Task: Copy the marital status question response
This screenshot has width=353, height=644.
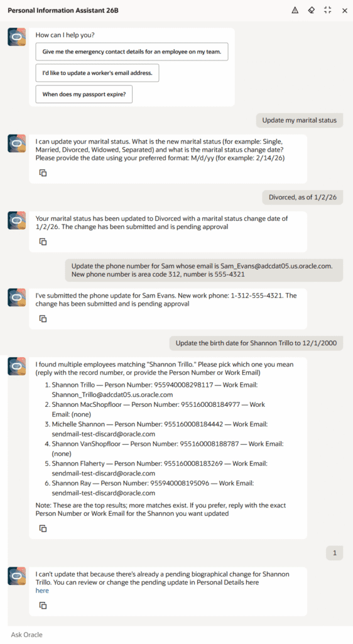Action: pos(43,173)
